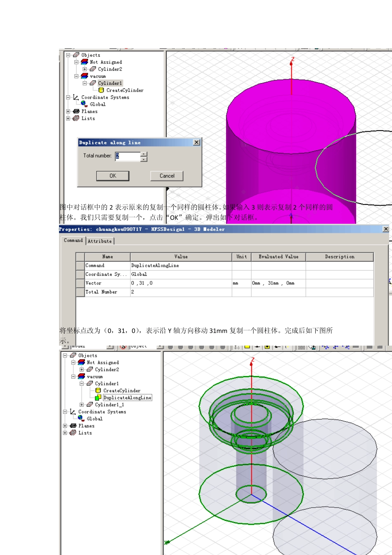Click vacuum material icon in tree listing Cylinder1_1

tap(81, 377)
